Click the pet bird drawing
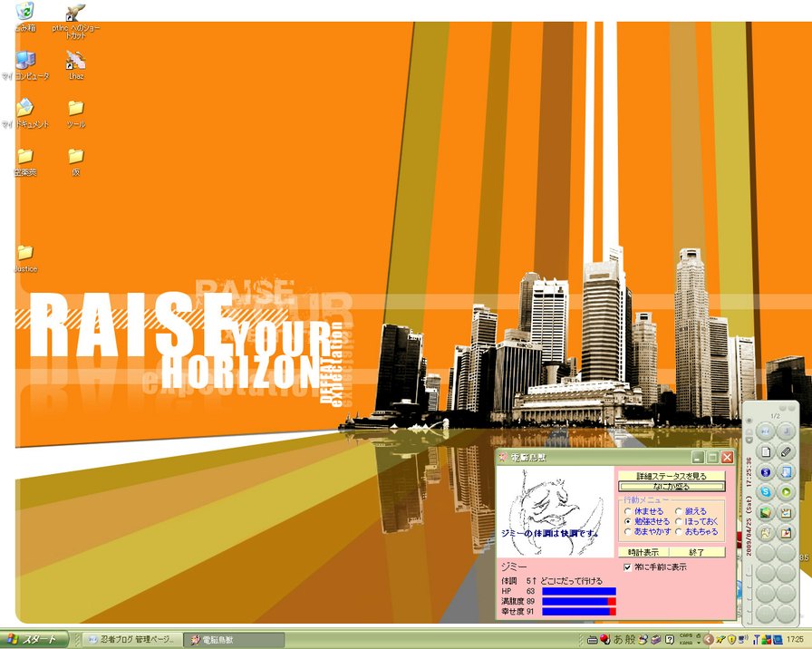This screenshot has width=812, height=649. click(555, 512)
